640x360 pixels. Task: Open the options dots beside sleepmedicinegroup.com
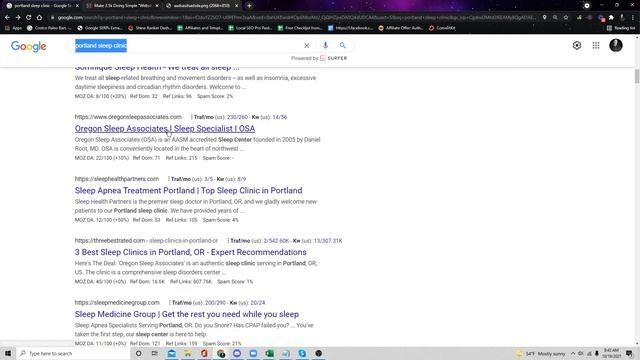click(169, 303)
